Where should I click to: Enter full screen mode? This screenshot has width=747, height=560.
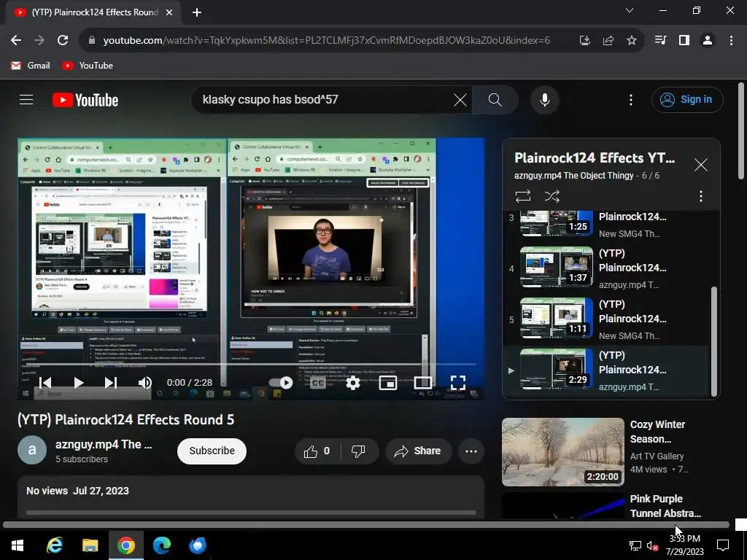point(458,382)
